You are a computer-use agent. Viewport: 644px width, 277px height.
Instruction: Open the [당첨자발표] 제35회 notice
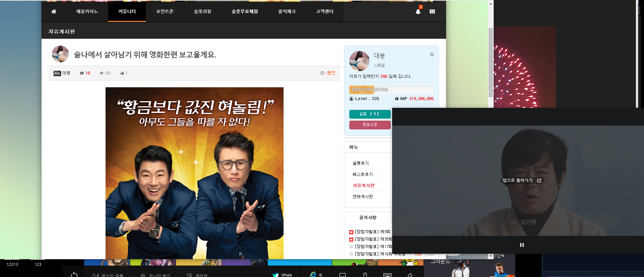374,239
